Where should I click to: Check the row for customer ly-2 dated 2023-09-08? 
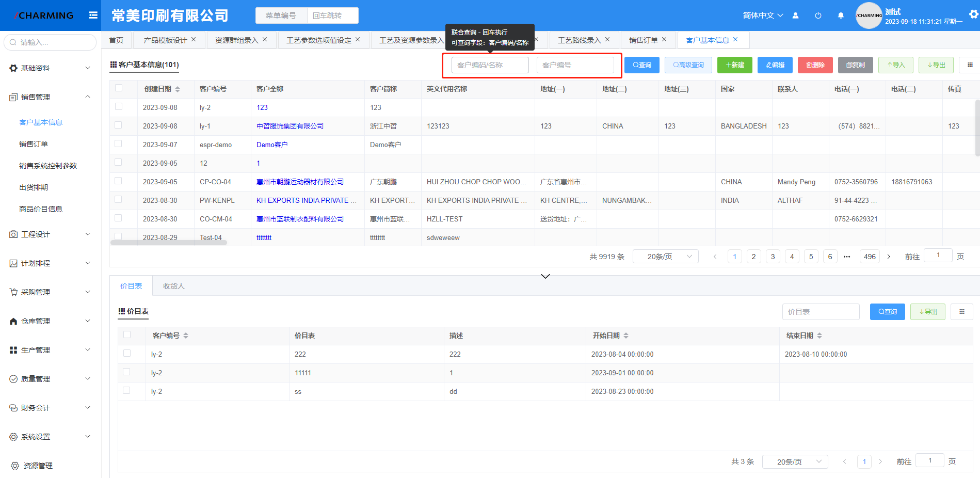119,107
